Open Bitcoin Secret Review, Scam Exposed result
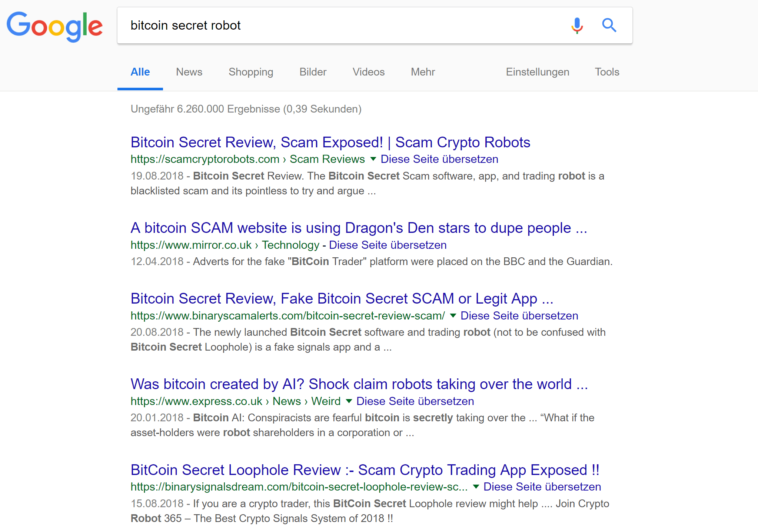Screen dimensions: 758x532 pyautogui.click(x=330, y=143)
